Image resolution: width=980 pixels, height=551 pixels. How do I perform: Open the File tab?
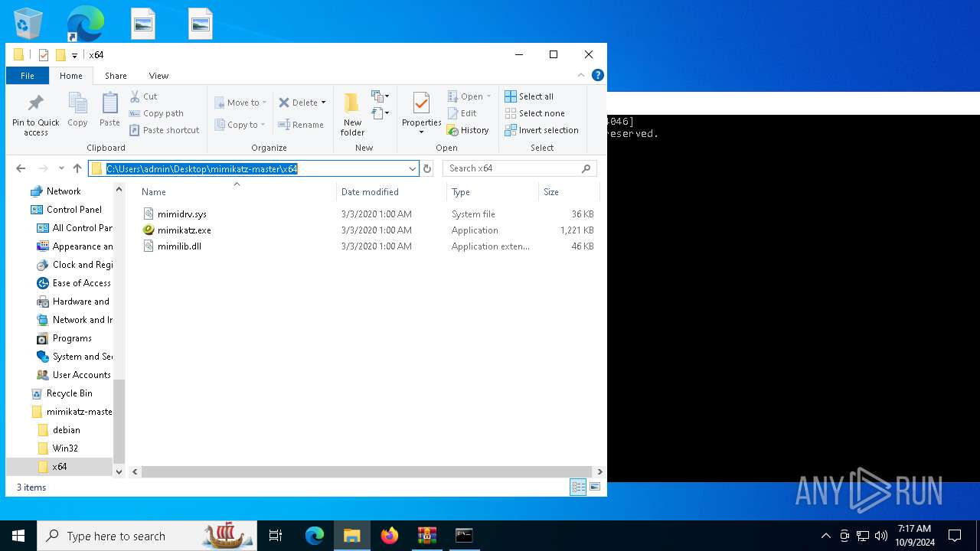(28, 76)
